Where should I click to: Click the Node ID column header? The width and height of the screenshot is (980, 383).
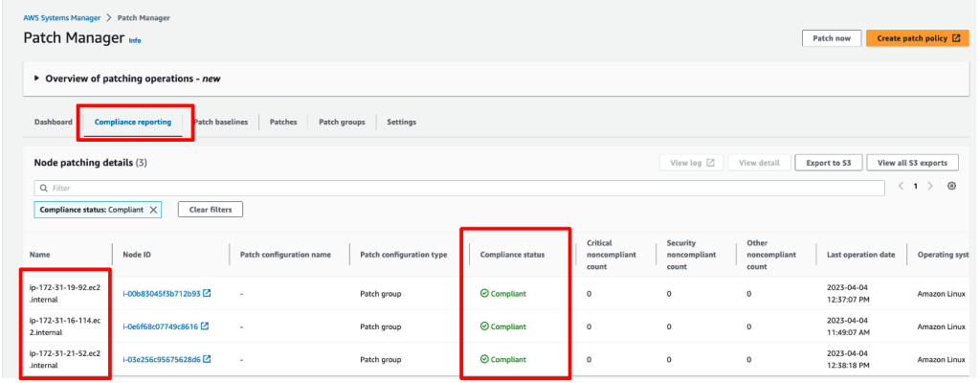[137, 255]
